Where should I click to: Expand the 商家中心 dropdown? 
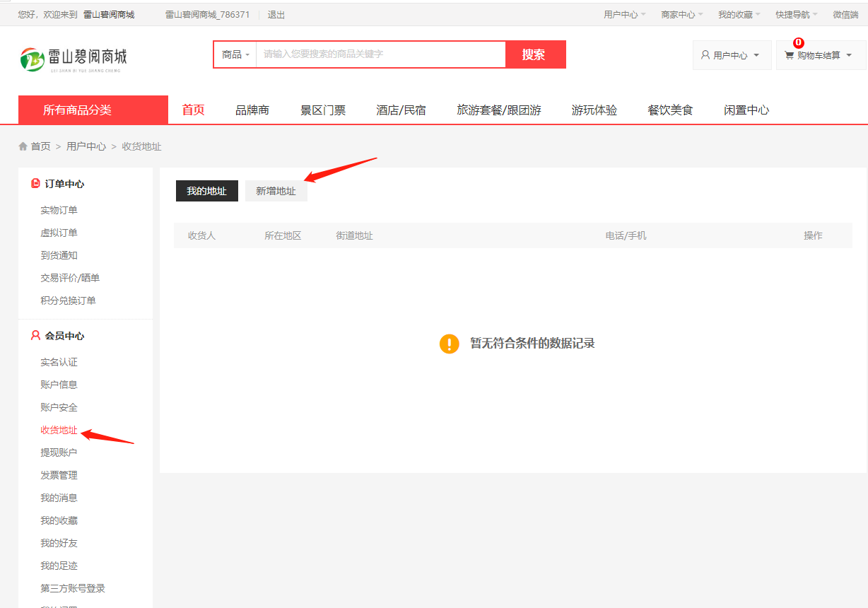[681, 14]
